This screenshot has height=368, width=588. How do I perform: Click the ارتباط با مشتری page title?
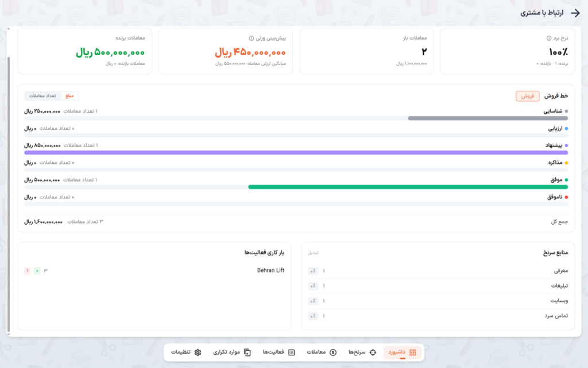[541, 13]
